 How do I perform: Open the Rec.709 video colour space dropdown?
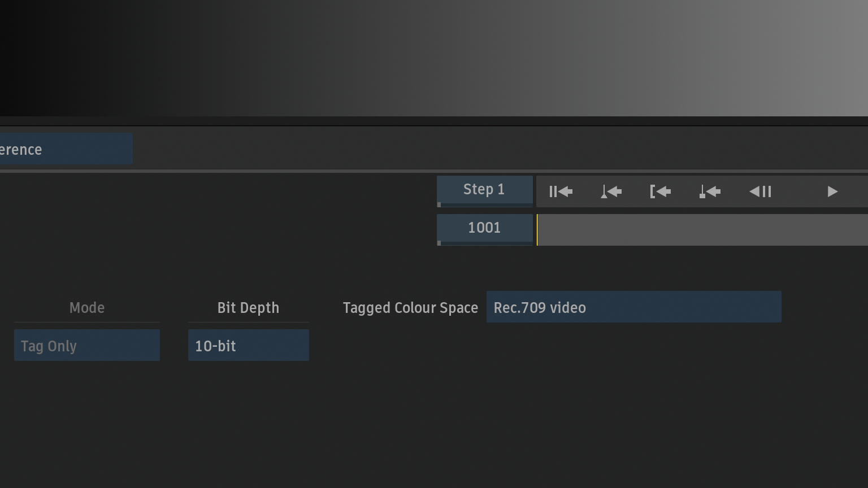click(x=633, y=307)
